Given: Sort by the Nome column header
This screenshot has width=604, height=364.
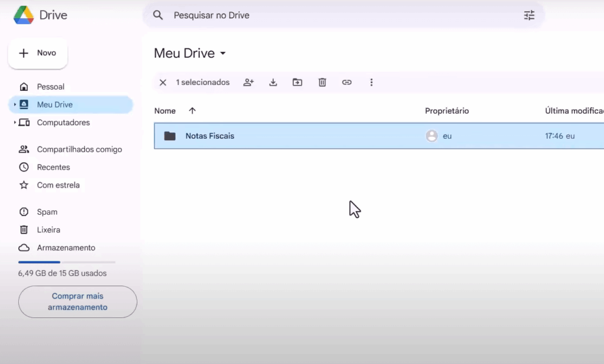Looking at the screenshot, I should point(165,111).
